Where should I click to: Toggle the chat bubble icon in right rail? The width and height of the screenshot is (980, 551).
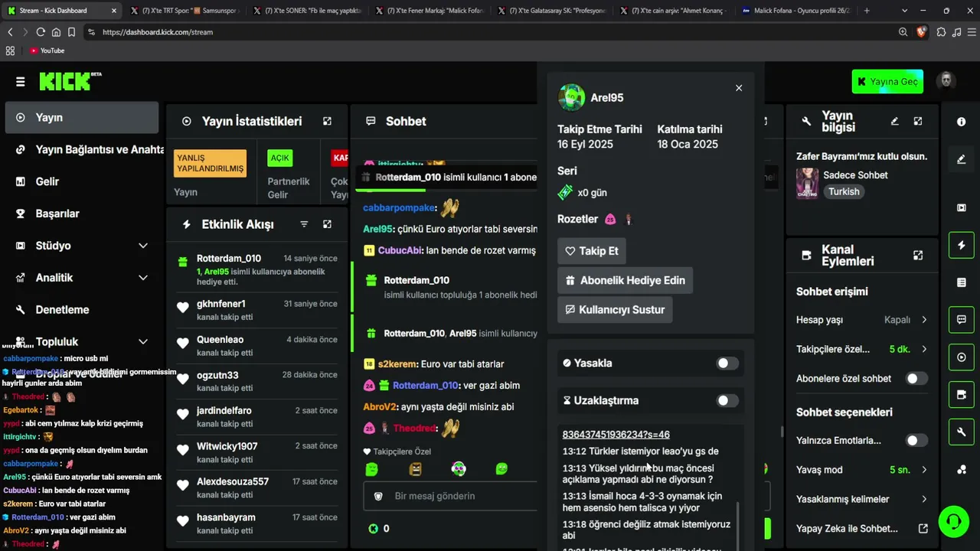(962, 320)
